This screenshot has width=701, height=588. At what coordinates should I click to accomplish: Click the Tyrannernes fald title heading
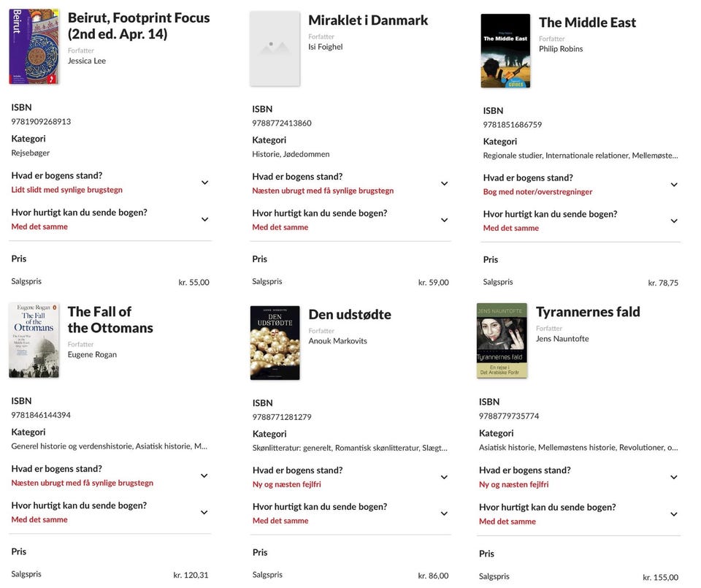[x=588, y=312]
